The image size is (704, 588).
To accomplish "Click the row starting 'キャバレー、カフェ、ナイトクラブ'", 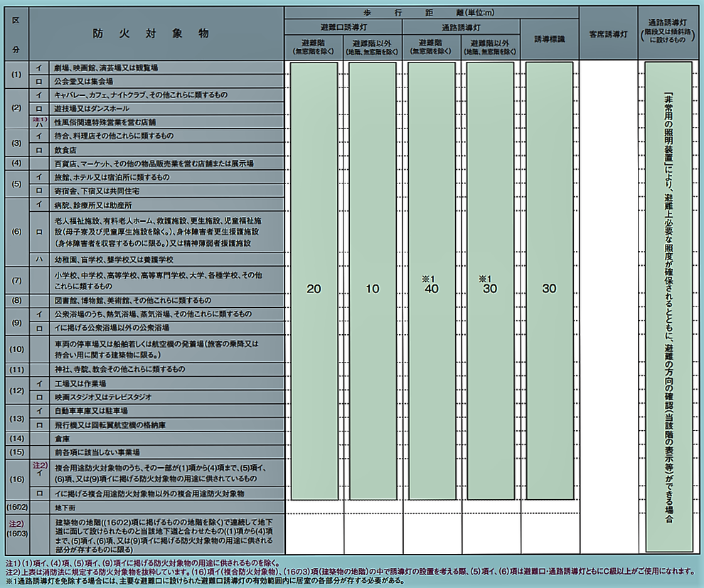I will (166, 95).
